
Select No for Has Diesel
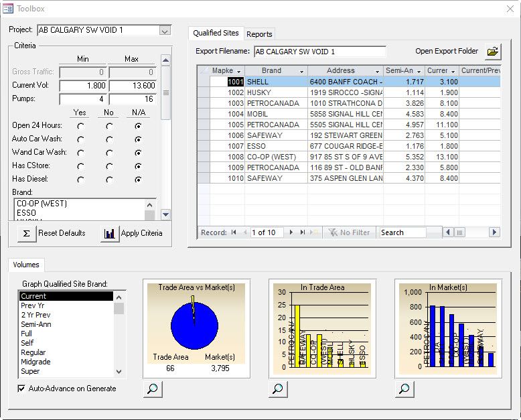point(109,180)
